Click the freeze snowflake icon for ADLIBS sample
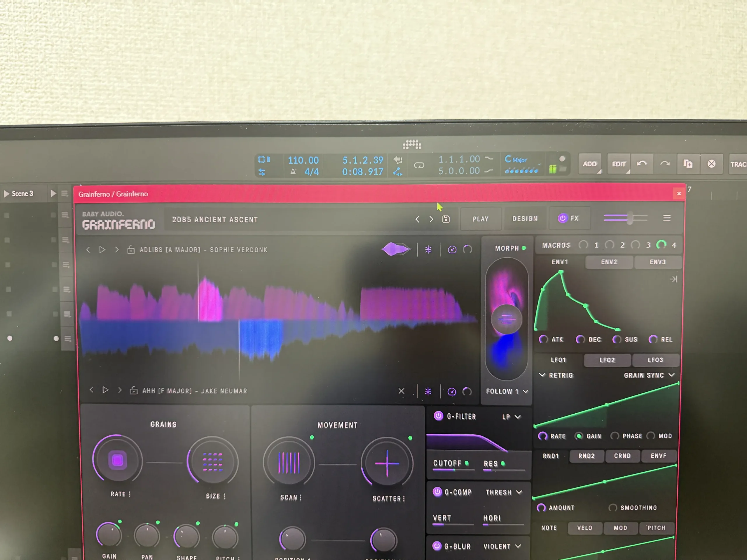This screenshot has width=747, height=560. pyautogui.click(x=428, y=249)
